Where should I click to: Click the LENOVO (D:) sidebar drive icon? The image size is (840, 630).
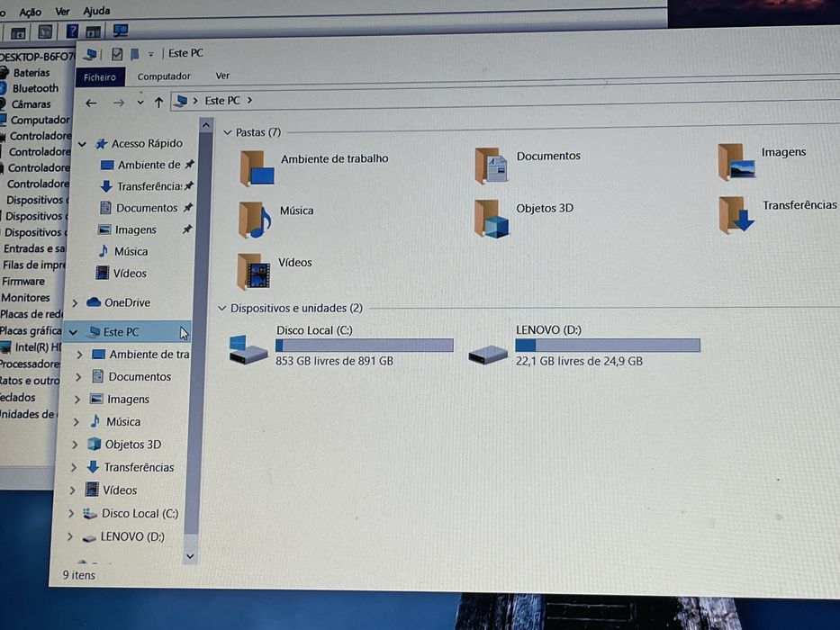(x=89, y=537)
